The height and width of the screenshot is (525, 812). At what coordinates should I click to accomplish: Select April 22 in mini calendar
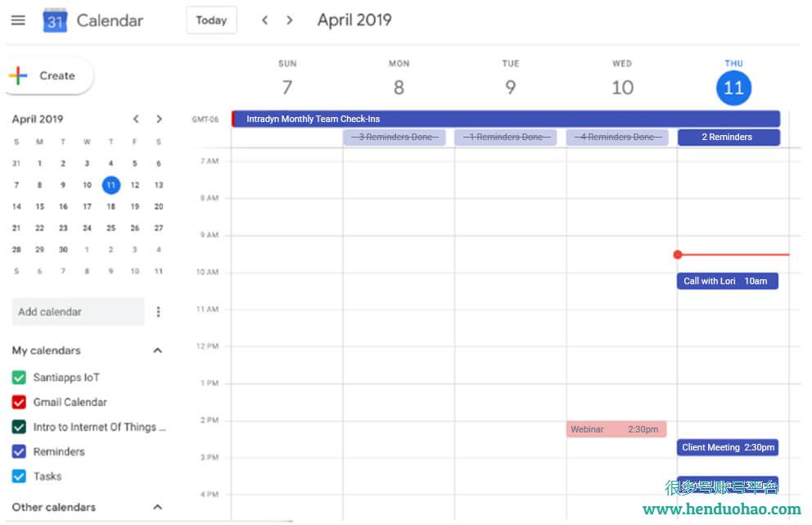(x=39, y=228)
